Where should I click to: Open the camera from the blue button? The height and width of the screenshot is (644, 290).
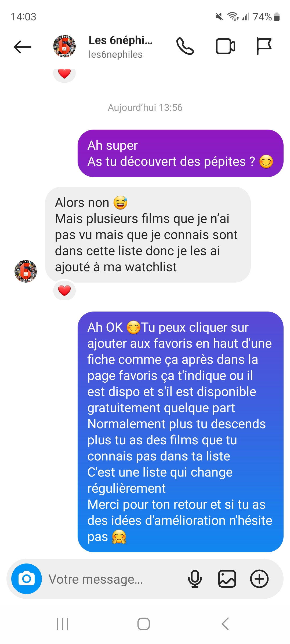[27, 579]
